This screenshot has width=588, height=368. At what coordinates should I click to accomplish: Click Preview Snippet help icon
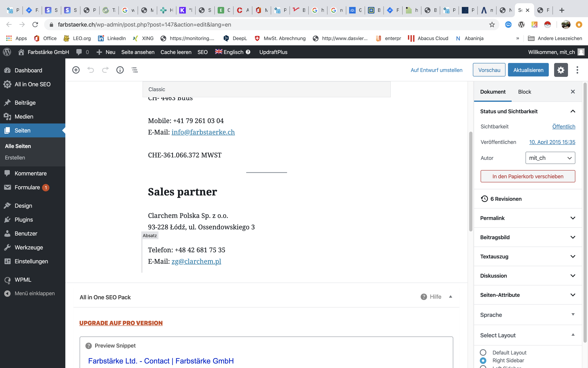click(89, 346)
